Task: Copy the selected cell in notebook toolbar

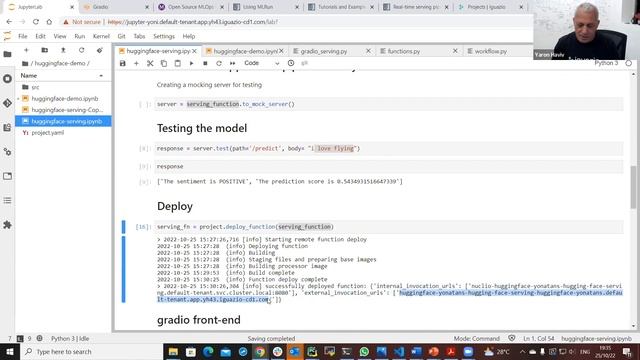Action: (164, 63)
